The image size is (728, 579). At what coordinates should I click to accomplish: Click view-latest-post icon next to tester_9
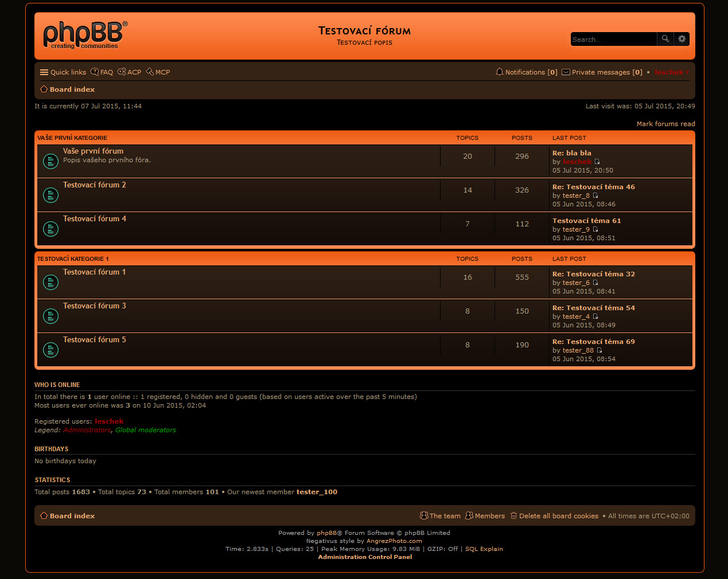(595, 229)
